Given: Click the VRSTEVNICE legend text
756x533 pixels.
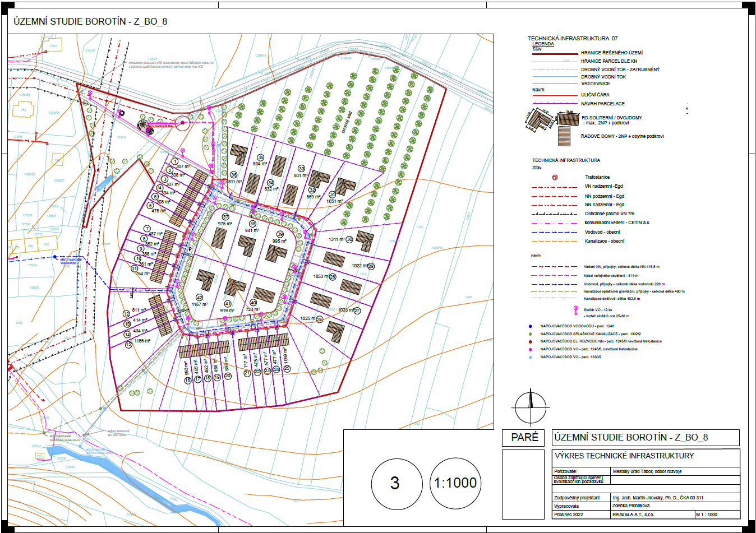Looking at the screenshot, I should (596, 84).
